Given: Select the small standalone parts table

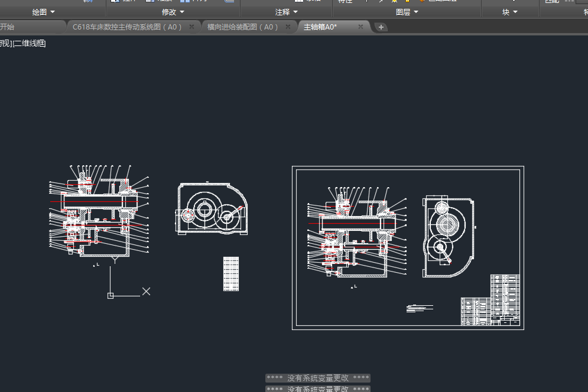Looking at the screenshot, I should tap(231, 274).
